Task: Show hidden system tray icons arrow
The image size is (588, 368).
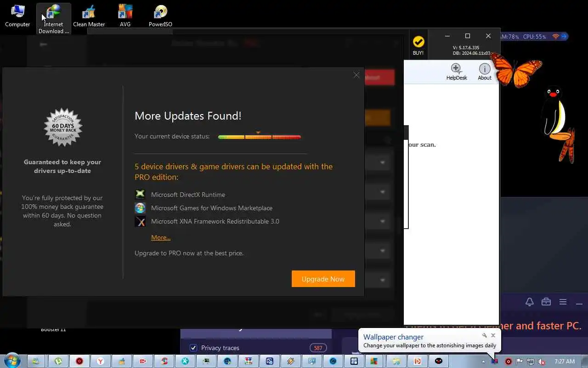Action: click(x=483, y=362)
